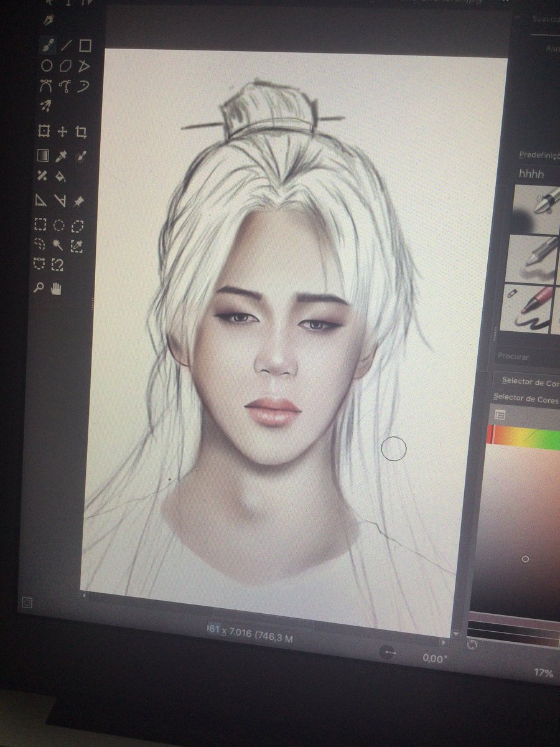This screenshot has width=560, height=747.
Task: Click the vertical scrollbar down arrow
Action: (x=457, y=633)
